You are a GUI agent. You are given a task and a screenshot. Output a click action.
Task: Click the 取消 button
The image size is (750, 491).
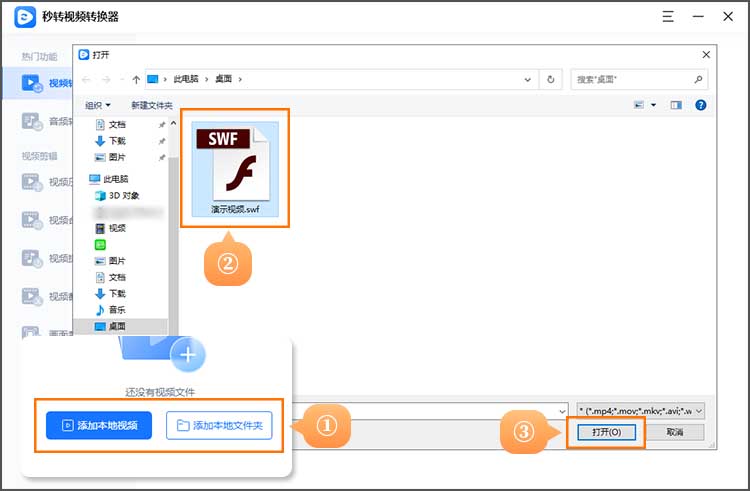point(674,432)
